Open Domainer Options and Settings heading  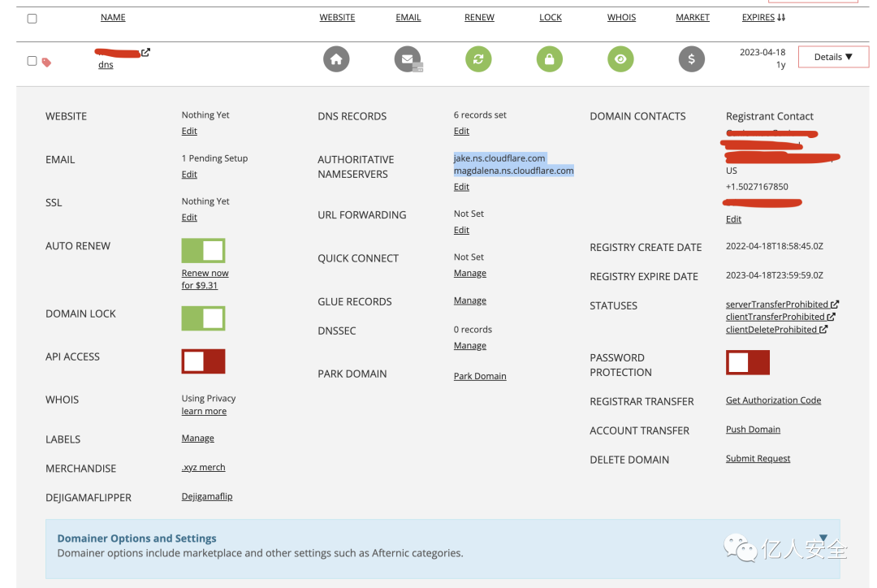[x=136, y=538]
